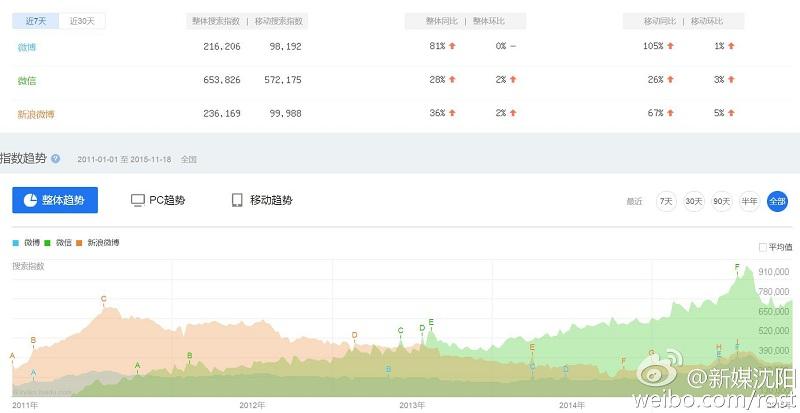Click the orange marker H on the chart

coord(719,347)
